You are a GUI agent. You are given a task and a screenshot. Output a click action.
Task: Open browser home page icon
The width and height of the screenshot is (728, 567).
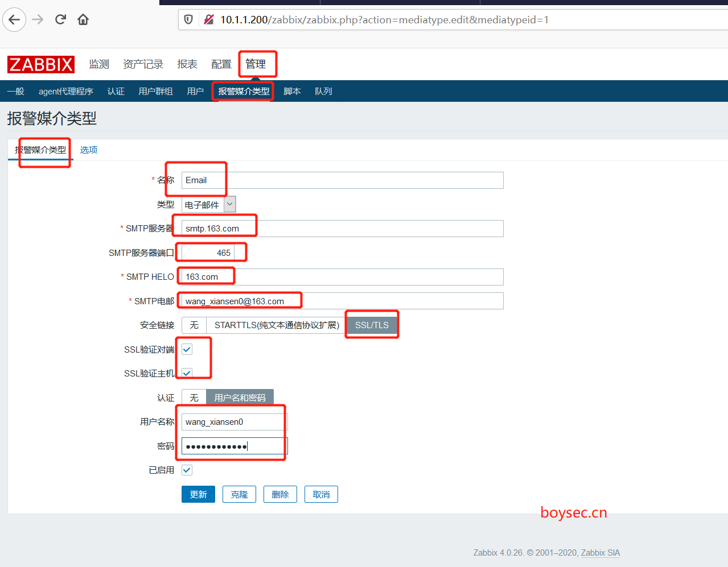pyautogui.click(x=83, y=20)
